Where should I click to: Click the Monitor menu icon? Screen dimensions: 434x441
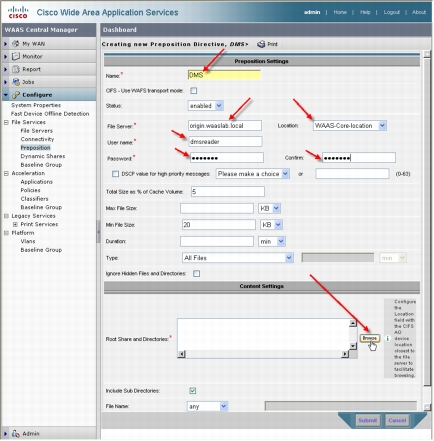click(x=15, y=56)
